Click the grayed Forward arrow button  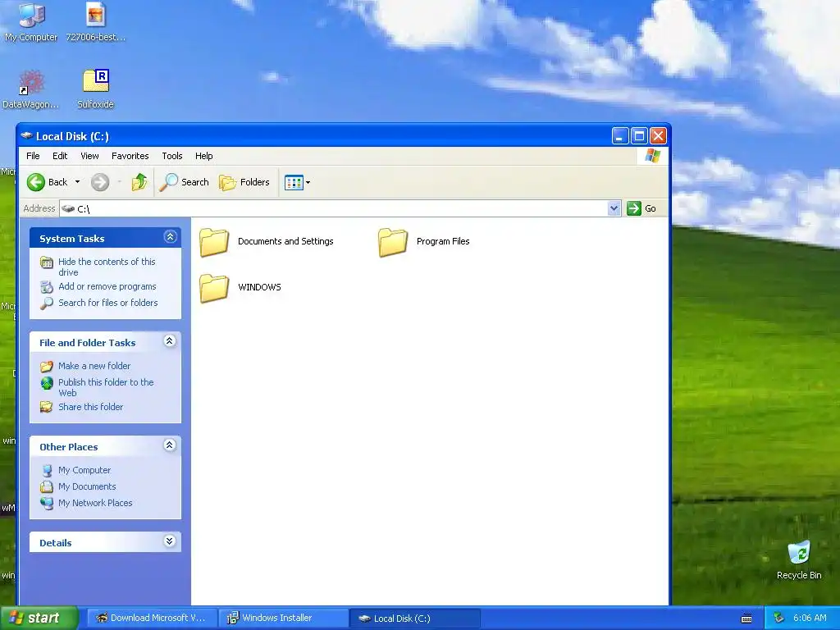(x=99, y=182)
